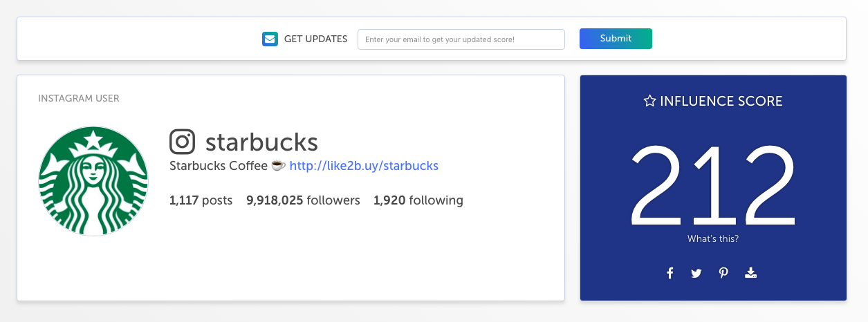The width and height of the screenshot is (868, 322).
Task: Click the INFLUENCE SCORE title text
Action: (721, 101)
